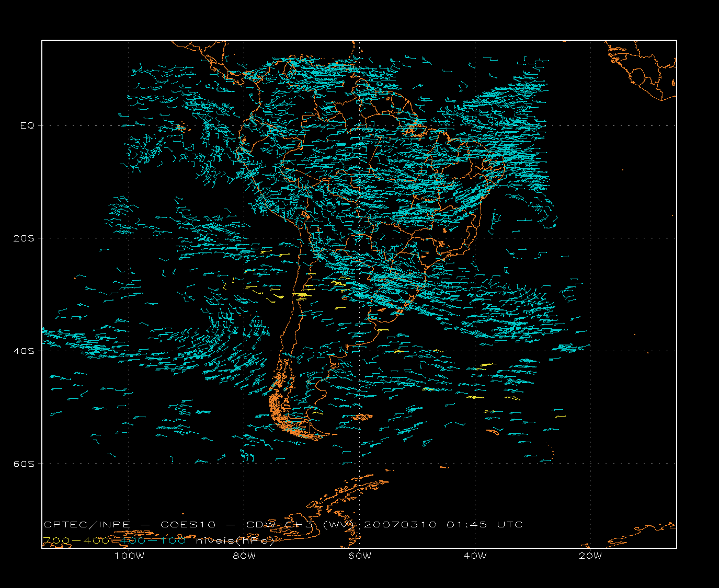Click the 80W longitude label

click(x=244, y=556)
